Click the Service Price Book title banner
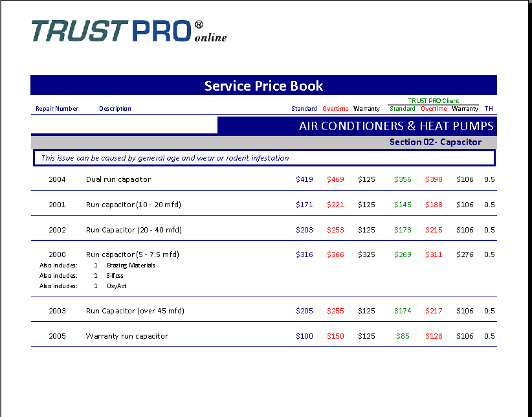The width and height of the screenshot is (532, 417). (x=263, y=85)
